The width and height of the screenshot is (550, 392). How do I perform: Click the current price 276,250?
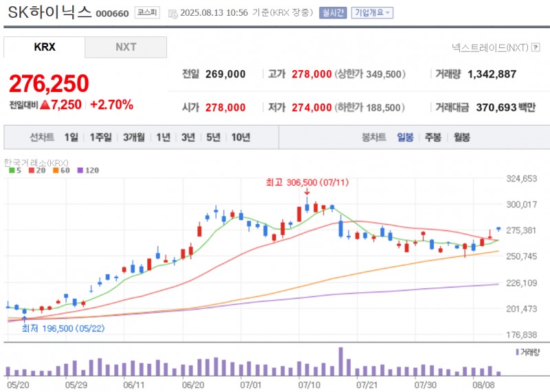tap(49, 83)
